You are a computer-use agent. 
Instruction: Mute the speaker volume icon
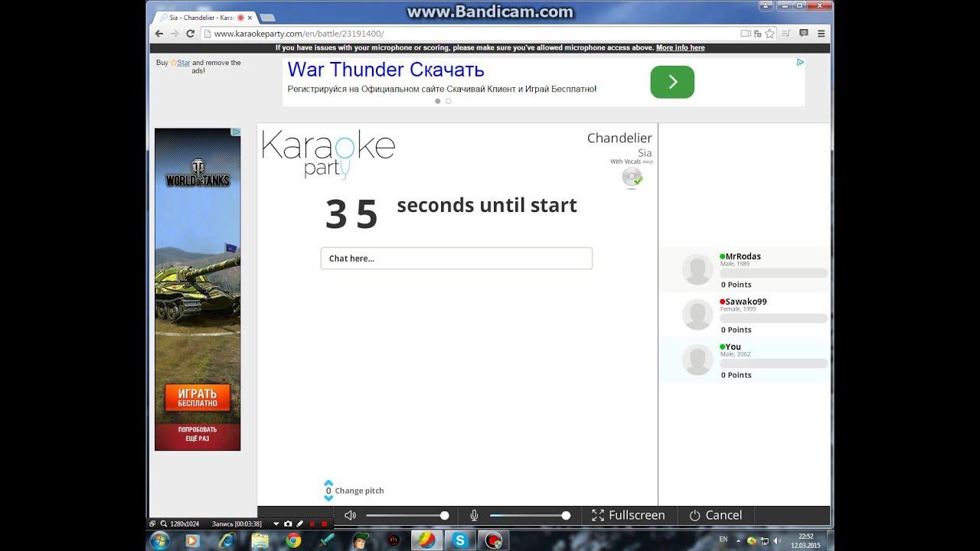click(x=350, y=516)
